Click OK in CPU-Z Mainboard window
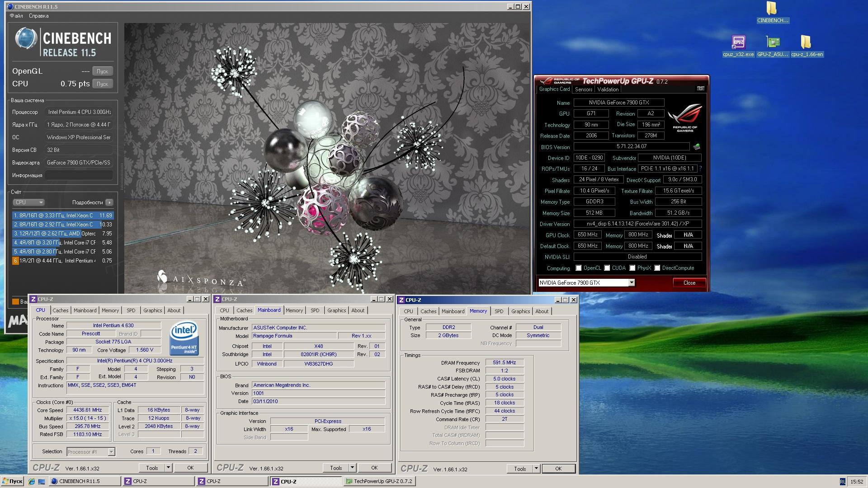Image resolution: width=868 pixels, height=488 pixels. point(374,468)
